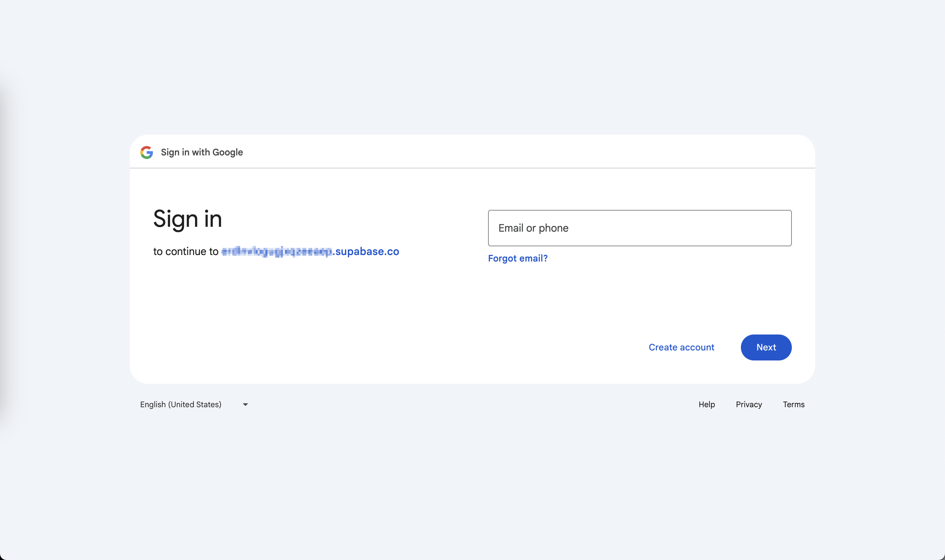Open the Terms link

point(793,404)
